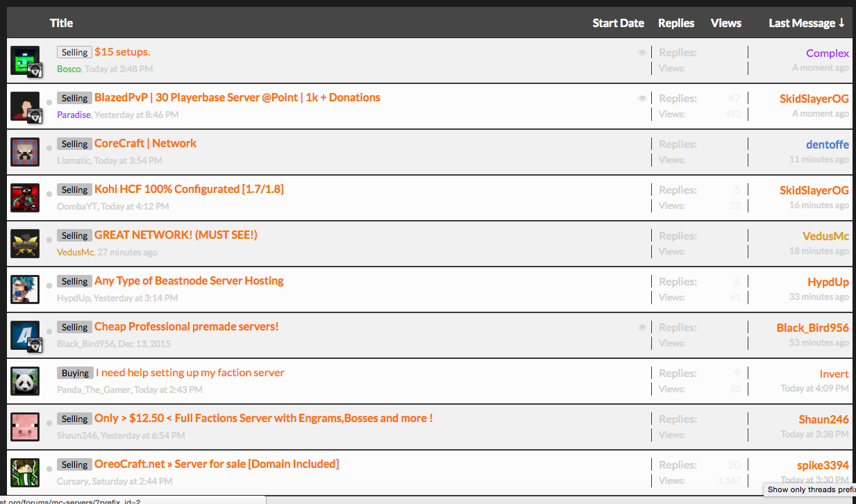Open Llamatic's avatar on CoreCraft thread

[x=25, y=152]
